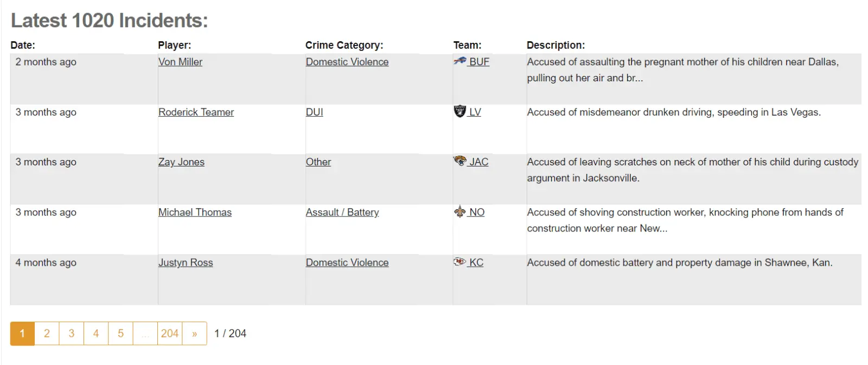Open Domestic Violence category in Von Miller row
The height and width of the screenshot is (365, 868).
[347, 62]
